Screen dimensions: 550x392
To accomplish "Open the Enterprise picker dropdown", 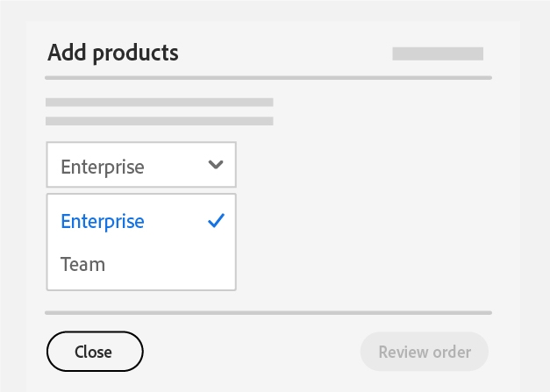I will (141, 165).
